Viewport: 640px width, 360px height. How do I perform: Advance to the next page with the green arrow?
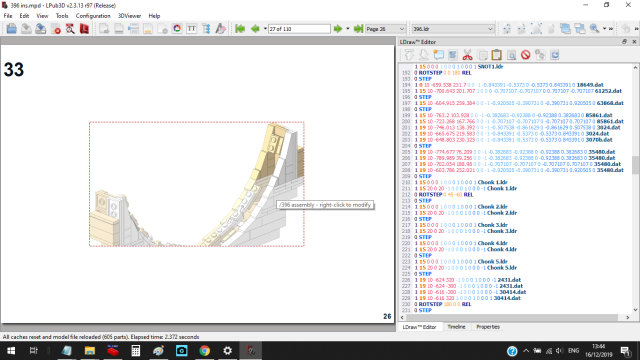coord(338,29)
